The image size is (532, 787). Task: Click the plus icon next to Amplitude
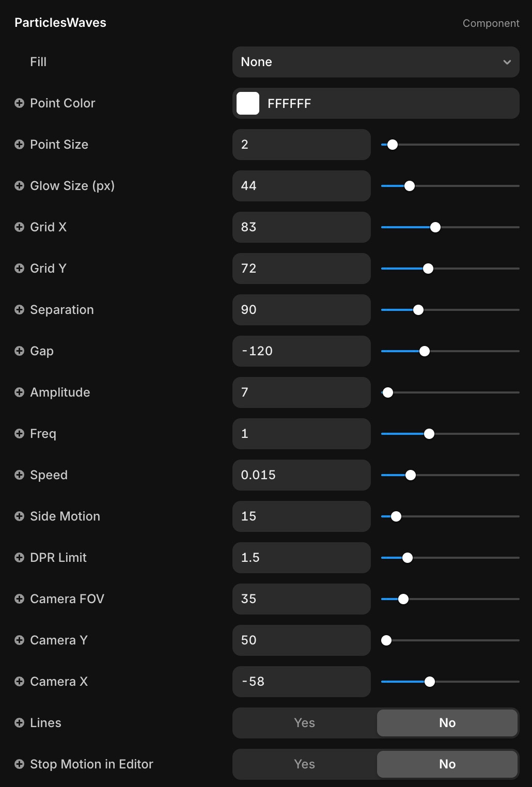click(19, 392)
